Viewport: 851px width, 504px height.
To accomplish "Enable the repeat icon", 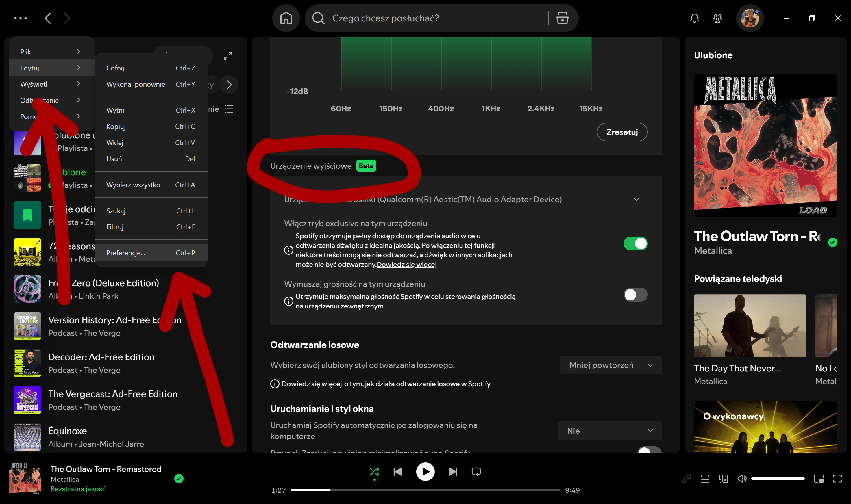I will (476, 471).
